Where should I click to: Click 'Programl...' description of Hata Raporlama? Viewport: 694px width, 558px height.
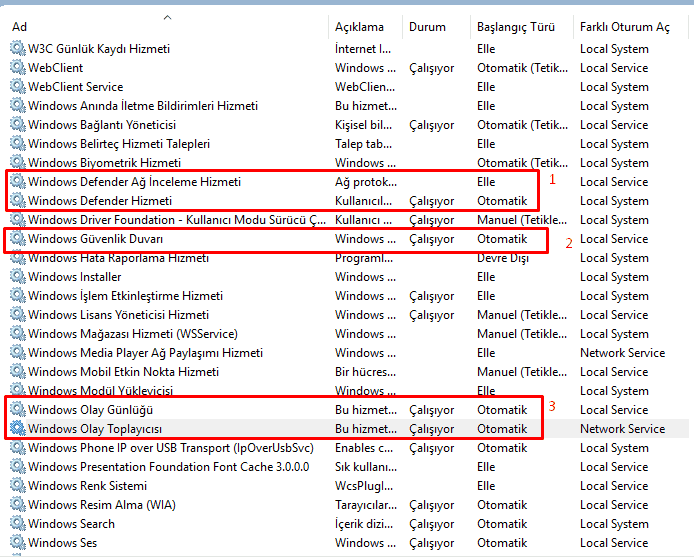tap(364, 258)
